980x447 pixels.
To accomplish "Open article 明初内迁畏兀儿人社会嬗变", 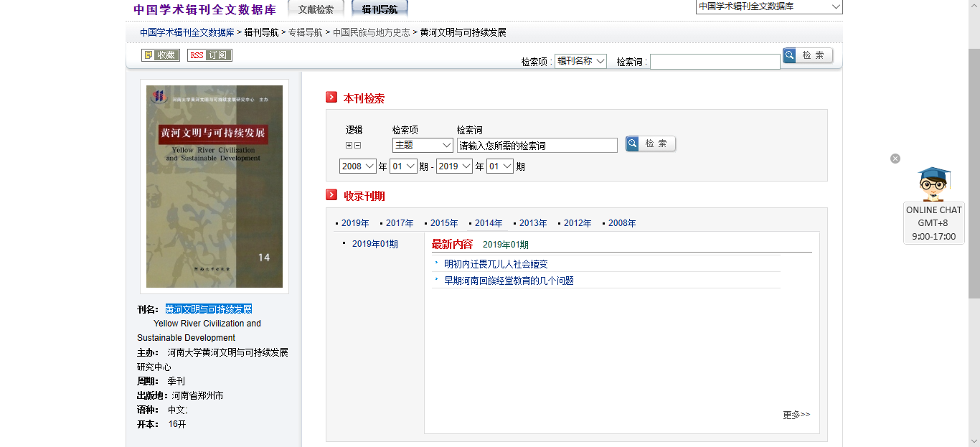I will click(496, 264).
